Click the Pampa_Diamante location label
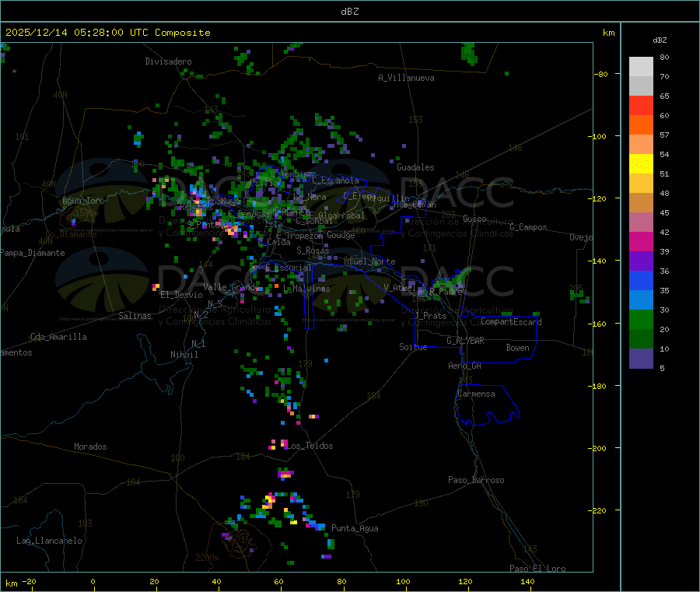The image size is (700, 592). tap(33, 253)
